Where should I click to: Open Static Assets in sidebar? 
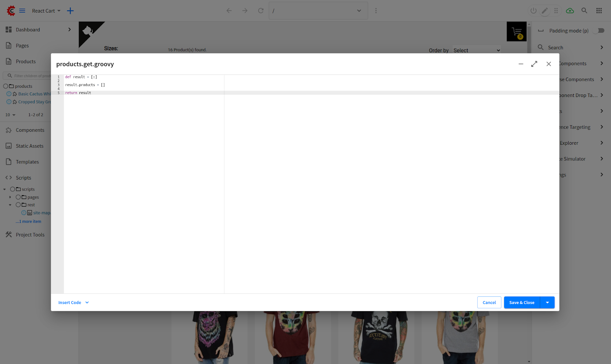29,146
